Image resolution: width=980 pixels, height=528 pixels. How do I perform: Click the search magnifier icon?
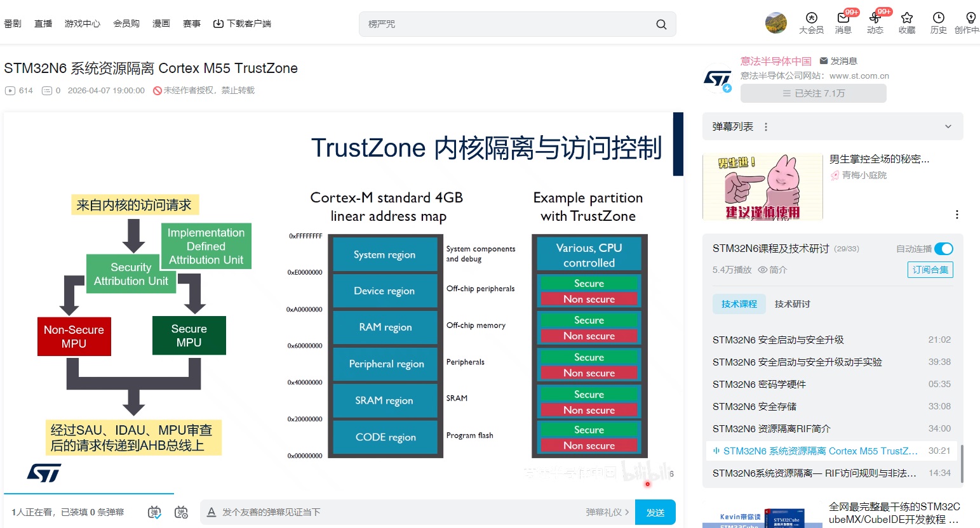[661, 24]
